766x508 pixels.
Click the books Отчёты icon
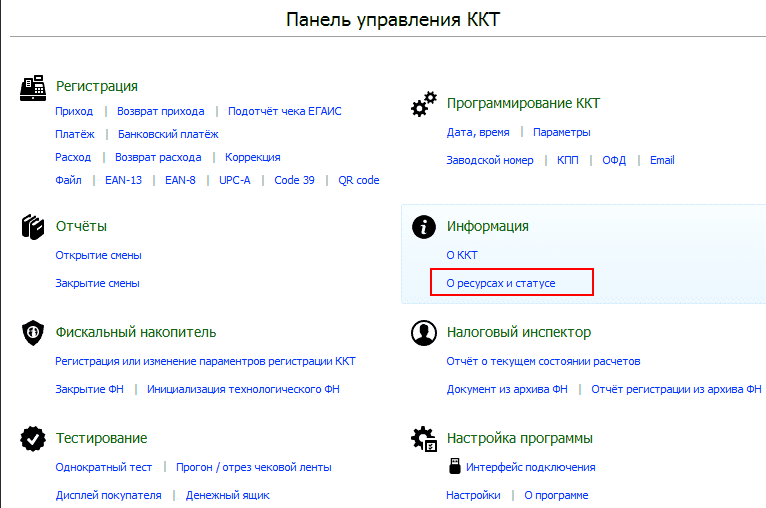coord(33,227)
